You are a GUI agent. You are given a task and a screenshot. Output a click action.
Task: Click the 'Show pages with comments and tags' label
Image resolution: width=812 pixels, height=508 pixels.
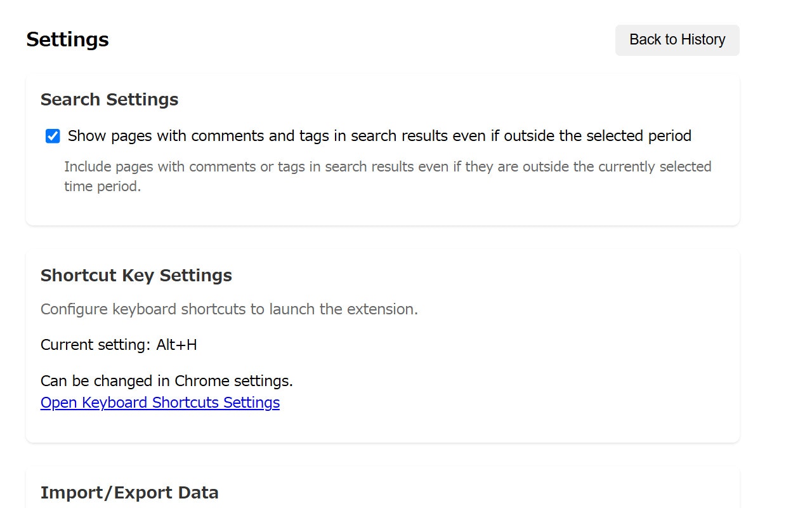pyautogui.click(x=379, y=136)
